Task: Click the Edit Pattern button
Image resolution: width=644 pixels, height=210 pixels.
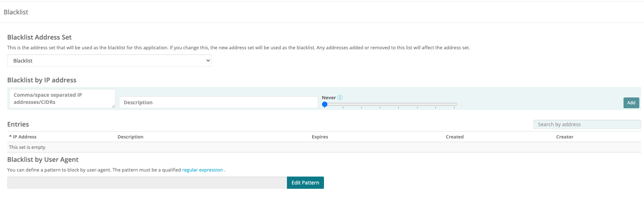Action: click(x=305, y=183)
